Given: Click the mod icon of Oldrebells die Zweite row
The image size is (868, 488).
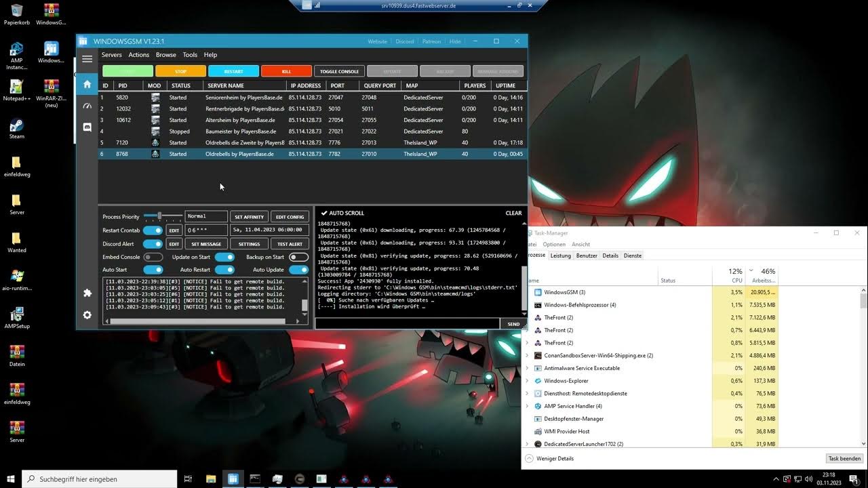Looking at the screenshot, I should tap(155, 143).
